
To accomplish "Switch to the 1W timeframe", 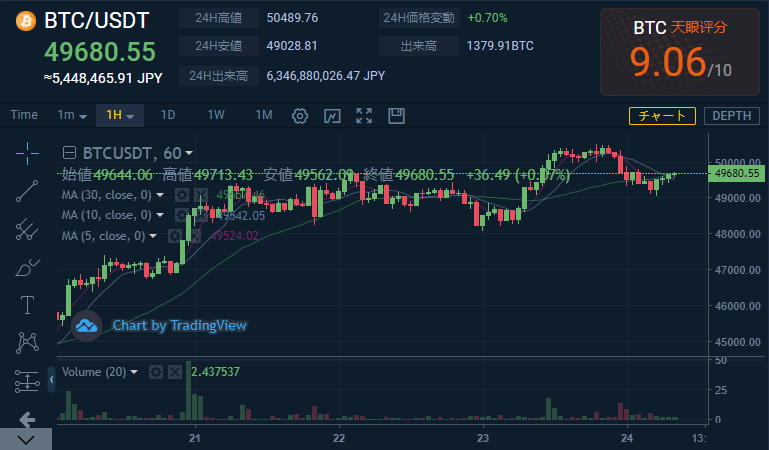I will (216, 115).
